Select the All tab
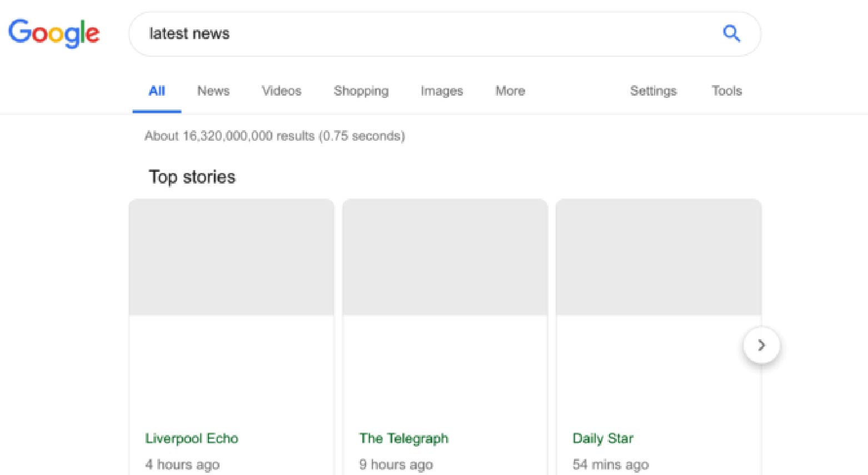The height and width of the screenshot is (475, 868). [x=157, y=91]
